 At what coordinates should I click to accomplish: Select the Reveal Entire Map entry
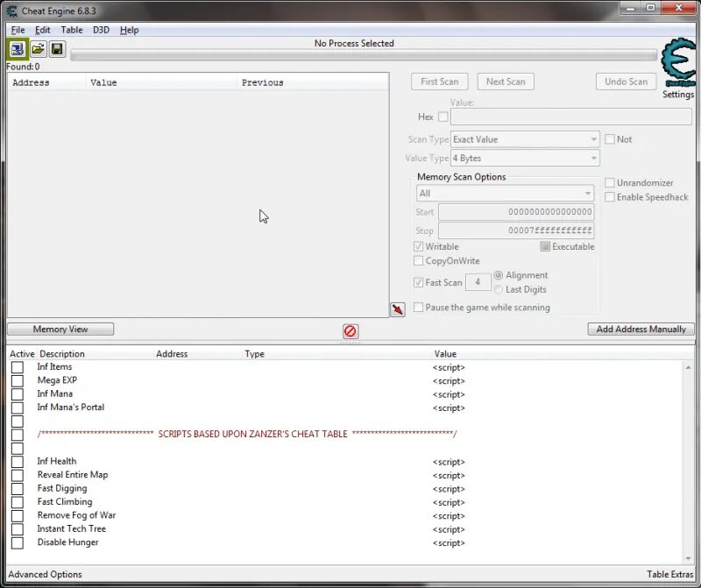click(x=73, y=475)
